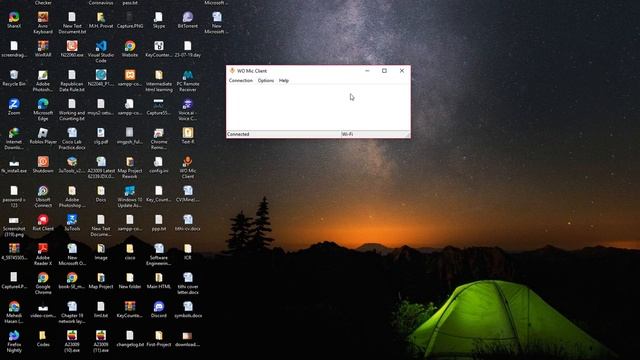Select the Main HTML folder
Image resolution: width=640 pixels, height=360 pixels.
pyautogui.click(x=159, y=281)
